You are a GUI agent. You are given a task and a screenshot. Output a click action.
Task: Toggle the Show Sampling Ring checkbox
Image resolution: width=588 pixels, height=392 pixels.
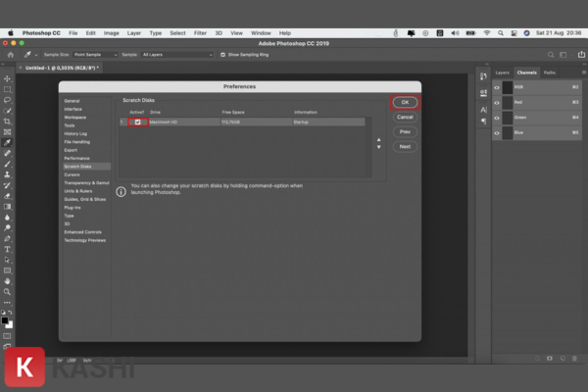(222, 55)
